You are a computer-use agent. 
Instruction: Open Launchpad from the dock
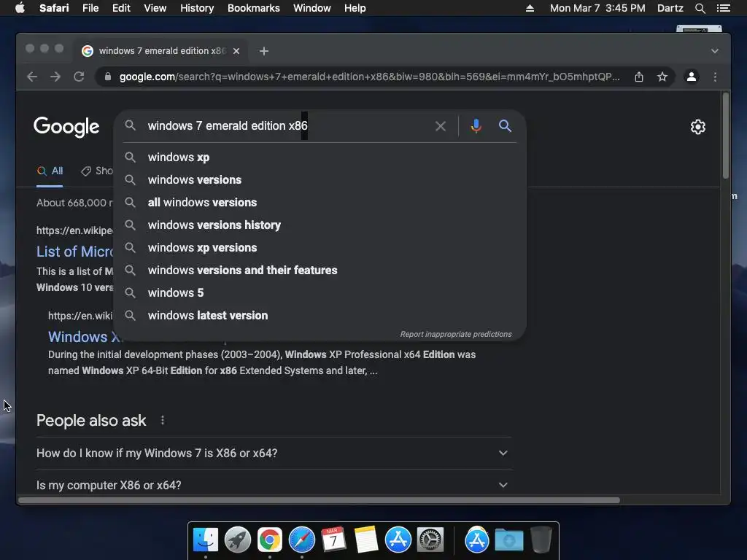[x=238, y=540]
